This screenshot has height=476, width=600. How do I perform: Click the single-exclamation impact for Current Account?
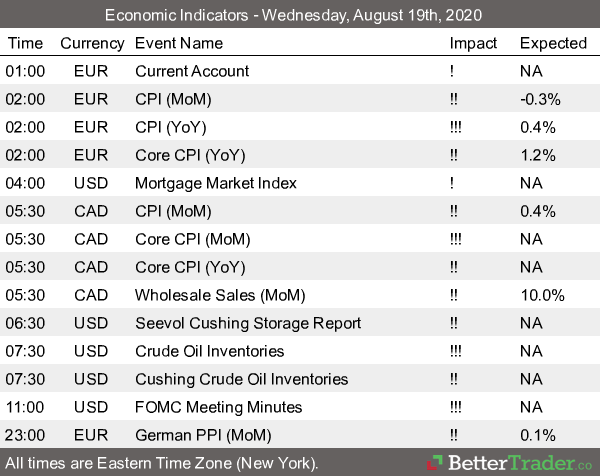point(453,71)
